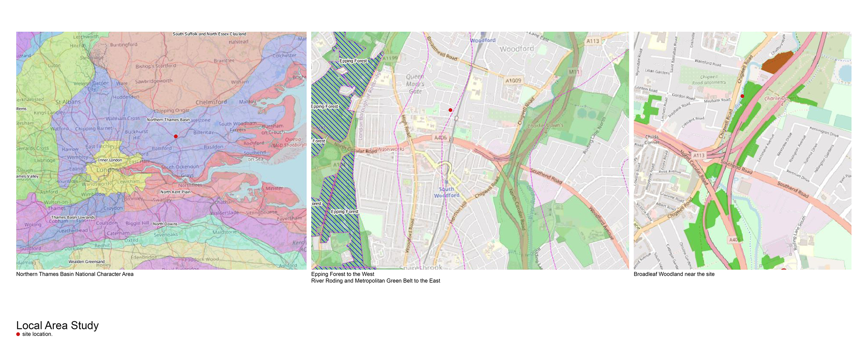The image size is (868, 357).
Task: Click the 'South Woodford' station label
Action: (446, 192)
